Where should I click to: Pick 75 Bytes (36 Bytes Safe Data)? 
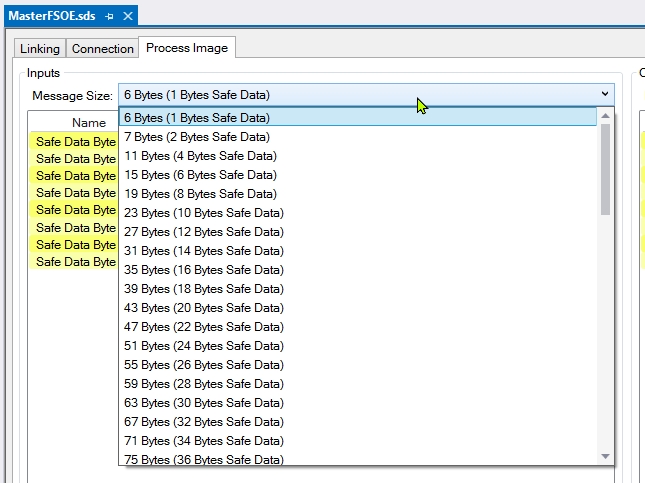click(x=204, y=459)
